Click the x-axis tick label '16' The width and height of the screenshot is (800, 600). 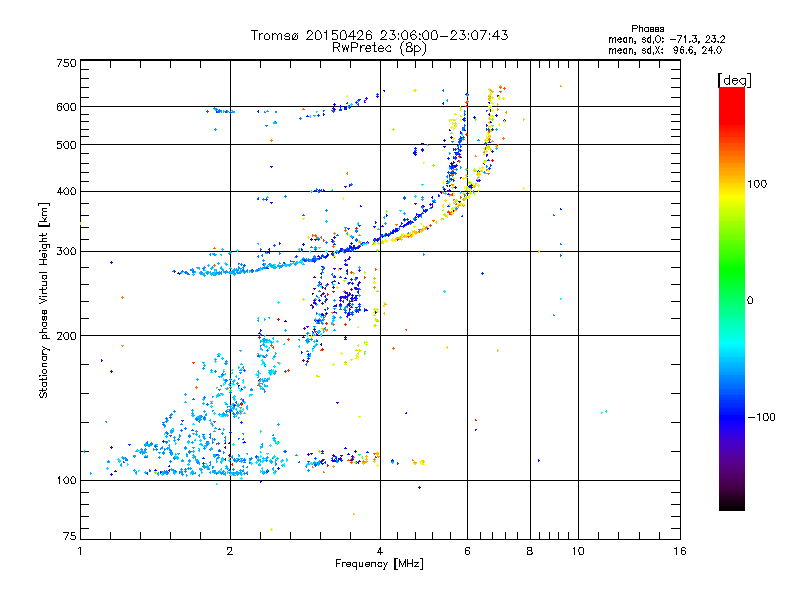[680, 551]
